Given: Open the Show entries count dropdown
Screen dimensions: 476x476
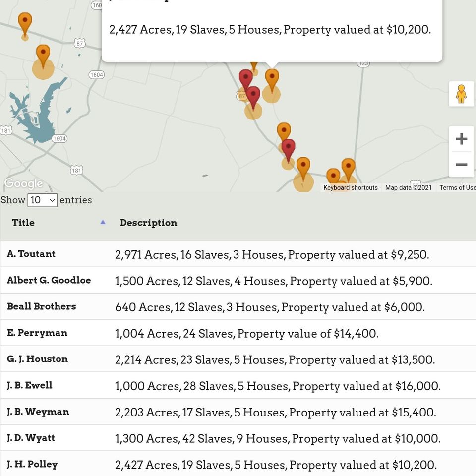Looking at the screenshot, I should pos(42,200).
